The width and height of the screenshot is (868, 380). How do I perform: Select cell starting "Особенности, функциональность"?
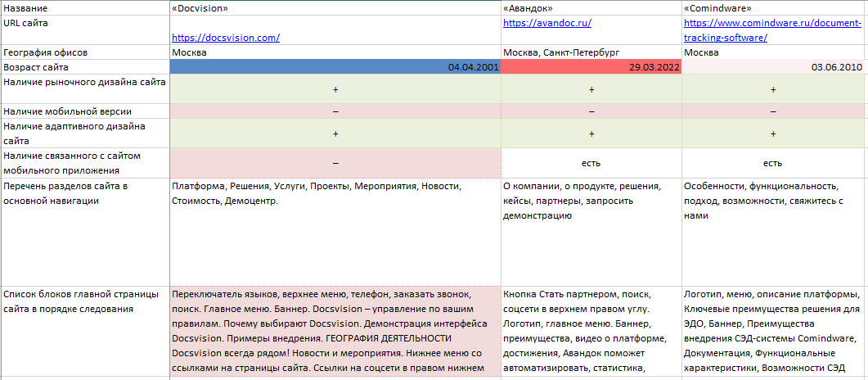(774, 229)
